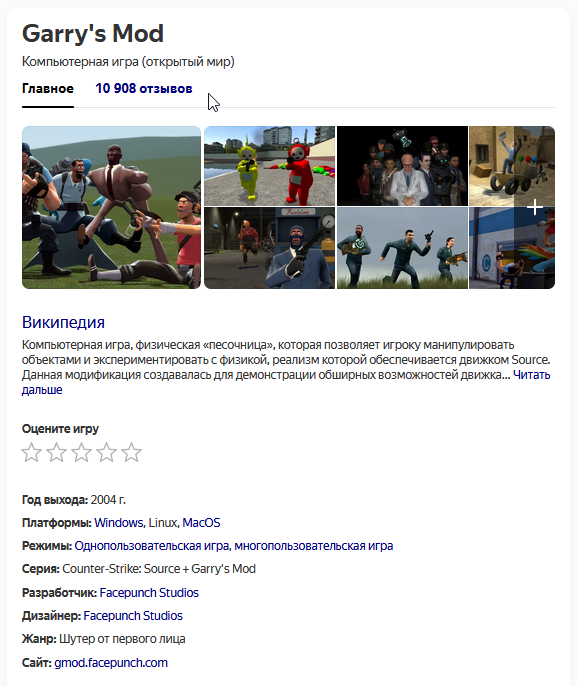Rate the game five stars

131,452
